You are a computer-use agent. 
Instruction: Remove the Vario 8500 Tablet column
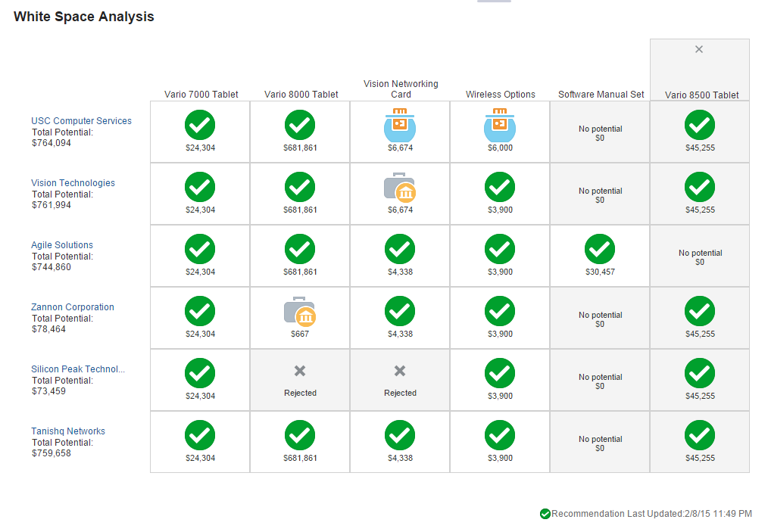[x=699, y=49]
